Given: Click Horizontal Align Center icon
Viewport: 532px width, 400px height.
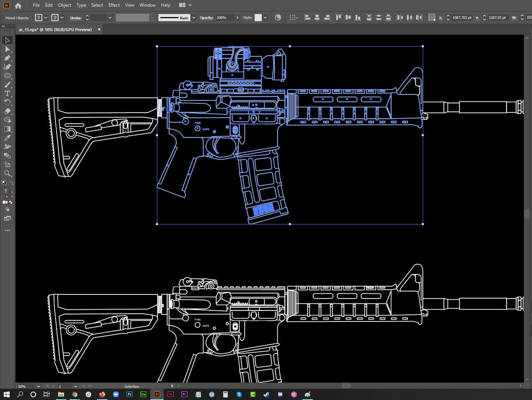Looking at the screenshot, I should point(317,17).
